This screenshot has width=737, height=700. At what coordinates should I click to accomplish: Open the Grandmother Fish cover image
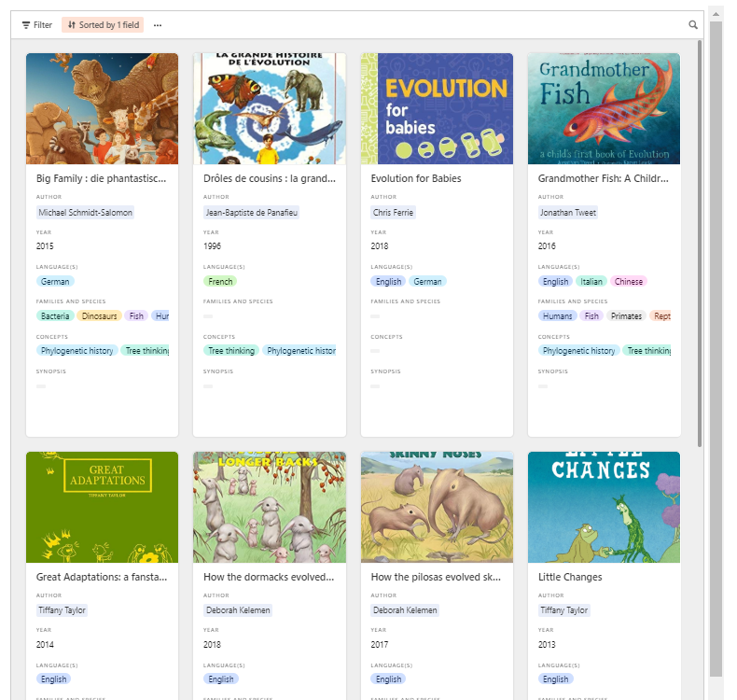pos(604,108)
